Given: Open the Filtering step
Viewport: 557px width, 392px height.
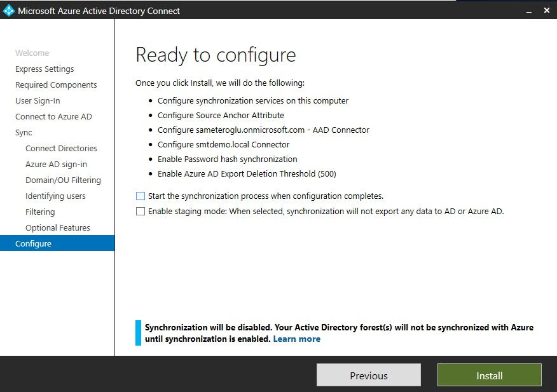Looking at the screenshot, I should pyautogui.click(x=40, y=212).
